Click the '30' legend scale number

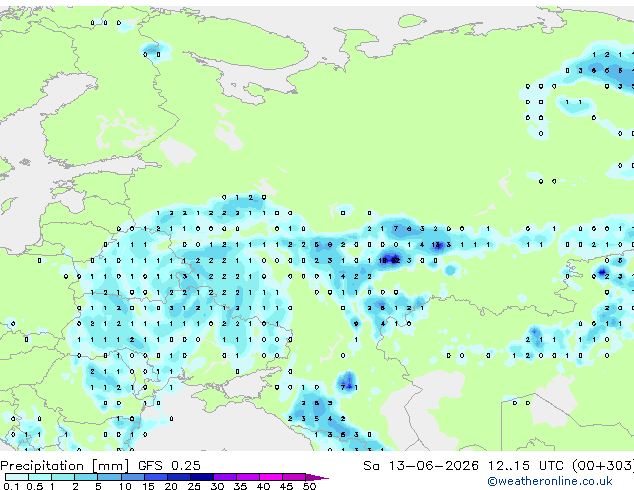(x=217, y=486)
